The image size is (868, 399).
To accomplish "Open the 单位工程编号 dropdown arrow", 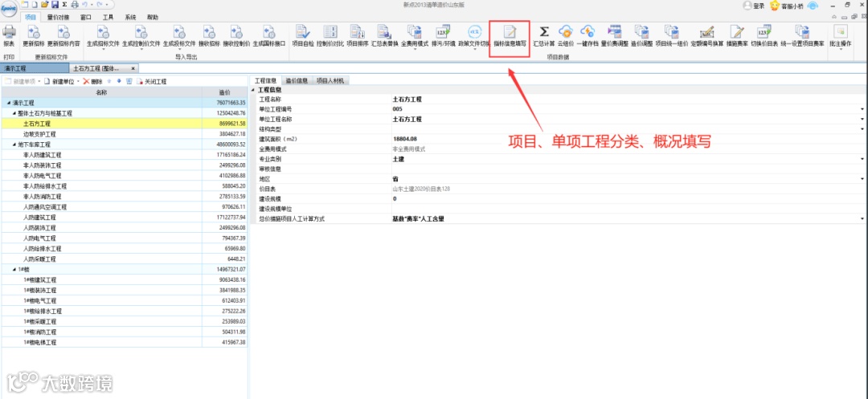I will 862,109.
